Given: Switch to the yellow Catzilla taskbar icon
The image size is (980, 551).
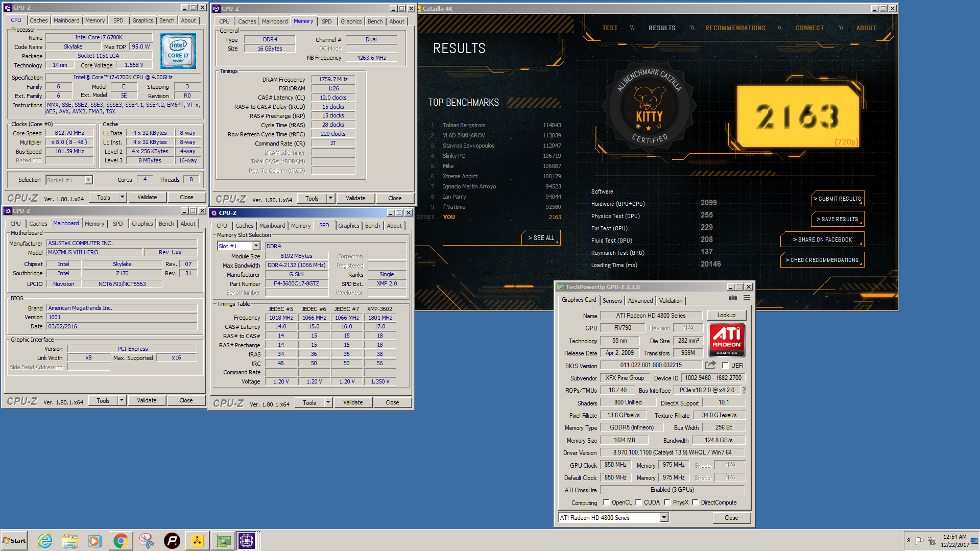Looking at the screenshot, I should 198,541.
